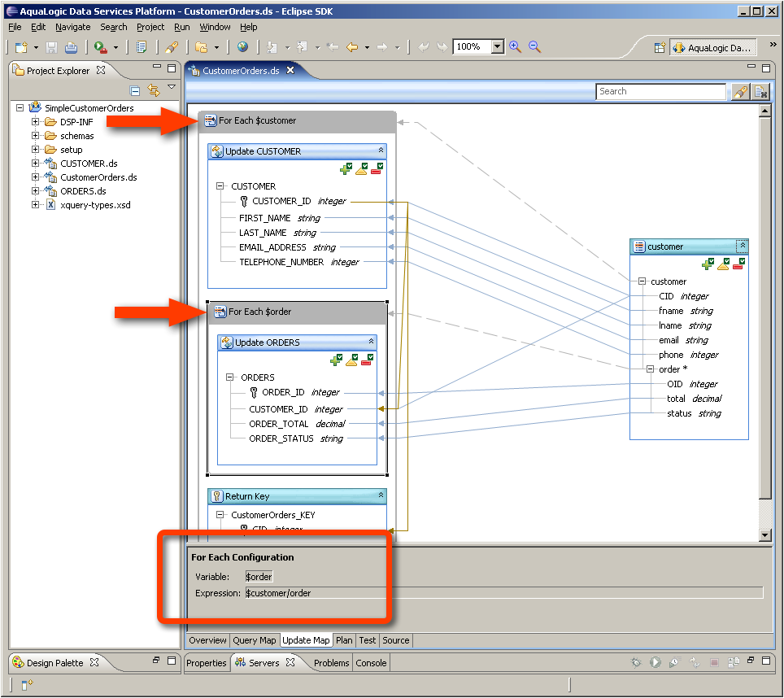Screen dimensions: 784x698
Task: Click the red delete icon in Update ORDERS
Action: [367, 360]
